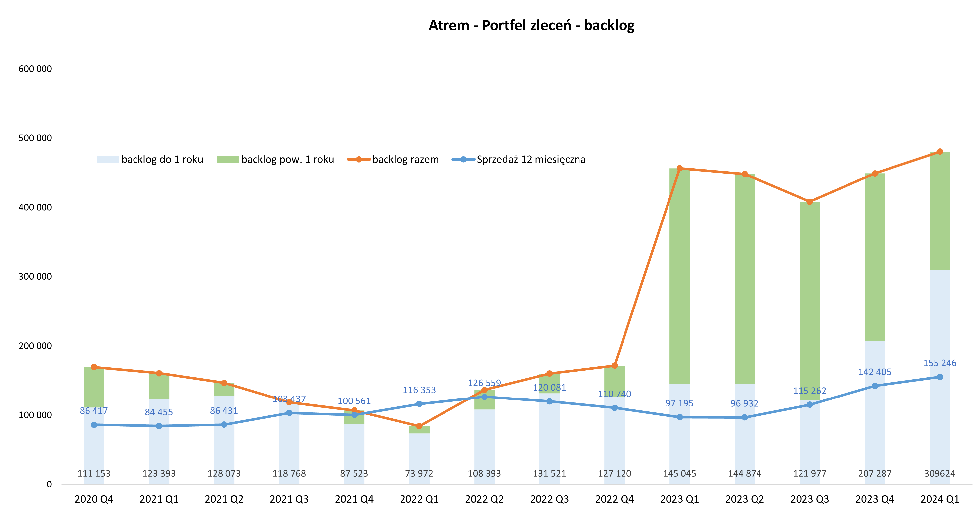The image size is (980, 530).
Task: Click the orange 'backlog razem' legend marker
Action: (x=359, y=159)
